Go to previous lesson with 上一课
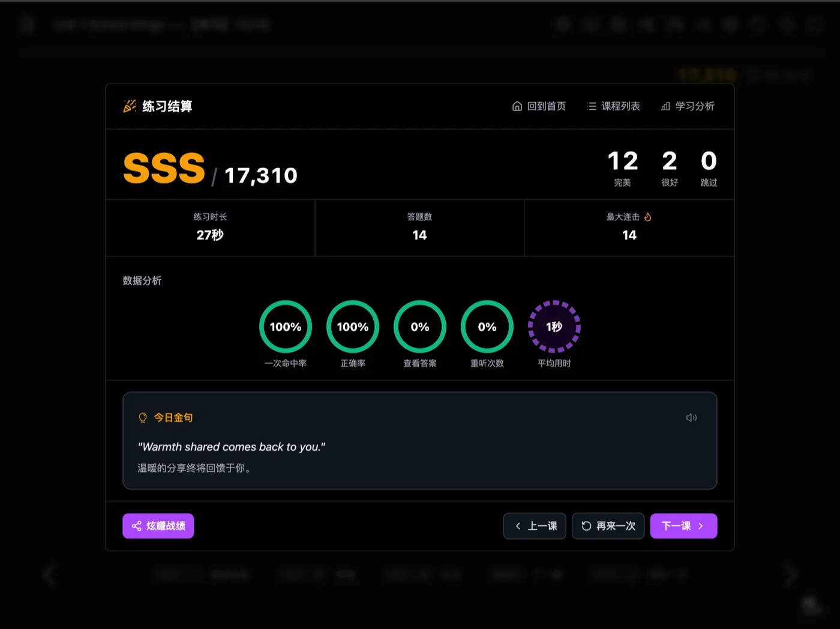Screen dimensions: 840x629 [x=535, y=526]
